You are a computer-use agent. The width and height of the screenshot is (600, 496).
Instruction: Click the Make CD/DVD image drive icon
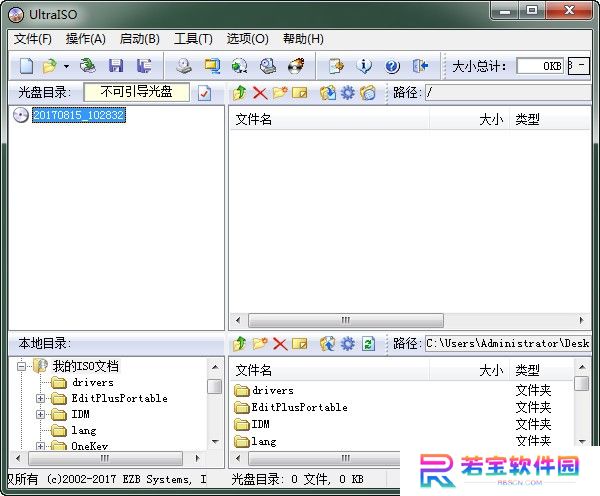[x=184, y=66]
